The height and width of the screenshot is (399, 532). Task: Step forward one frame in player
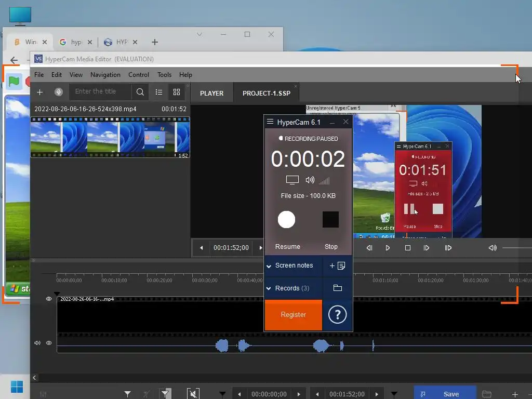coord(427,248)
